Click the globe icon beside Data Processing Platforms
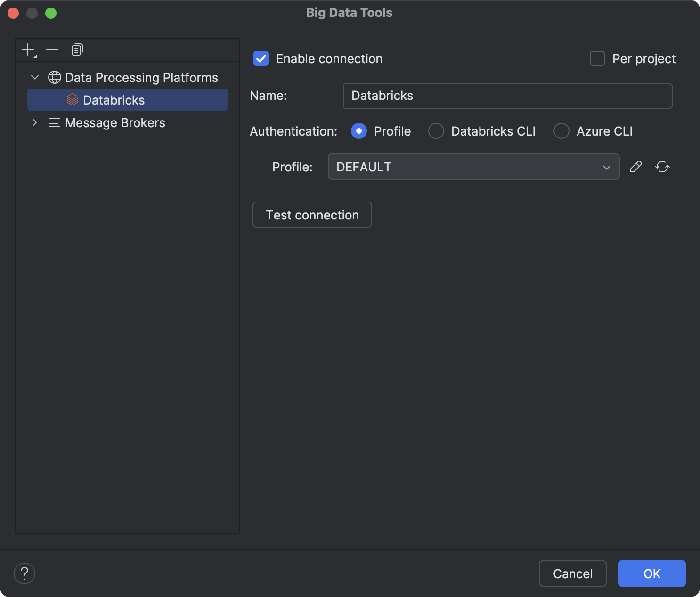Screen dimensions: 700x597 pos(54,77)
